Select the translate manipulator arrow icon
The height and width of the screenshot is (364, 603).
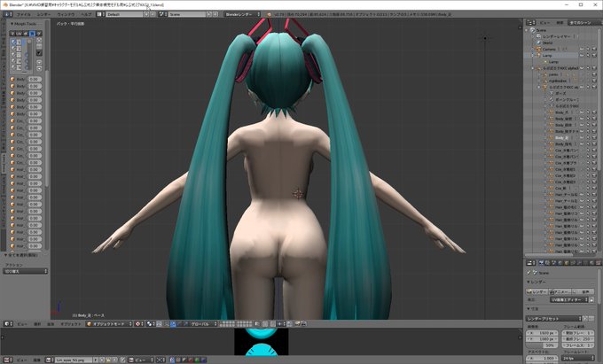point(173,324)
